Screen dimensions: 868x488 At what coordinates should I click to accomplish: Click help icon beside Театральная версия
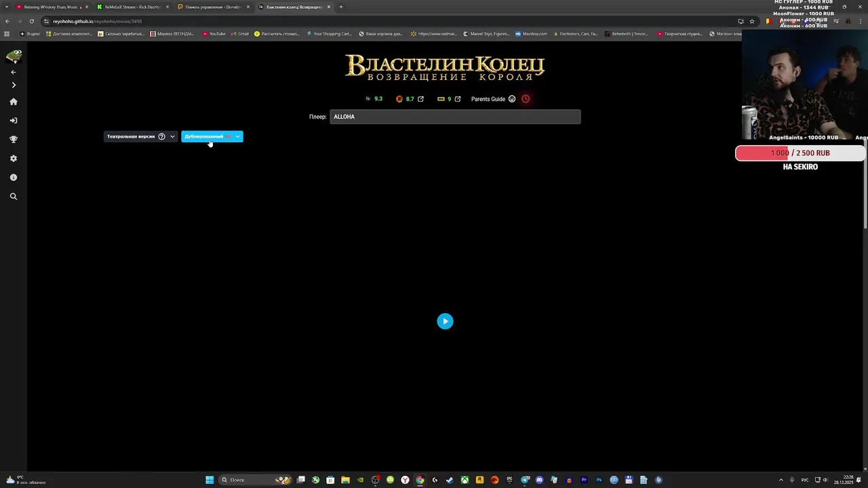[161, 136]
